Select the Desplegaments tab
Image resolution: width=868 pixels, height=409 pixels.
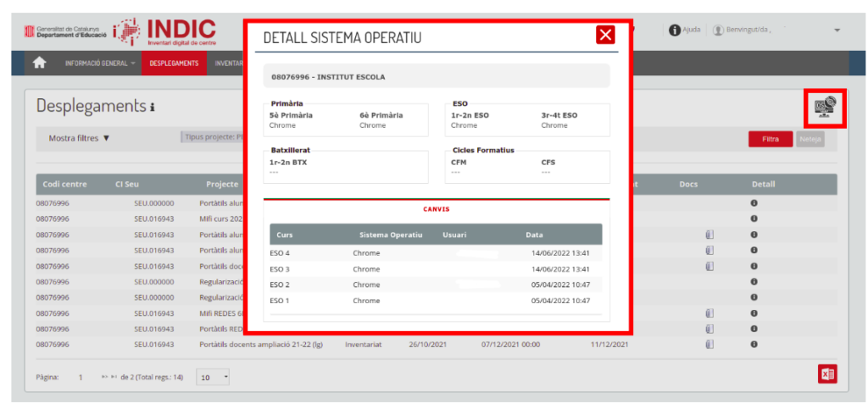(x=174, y=64)
